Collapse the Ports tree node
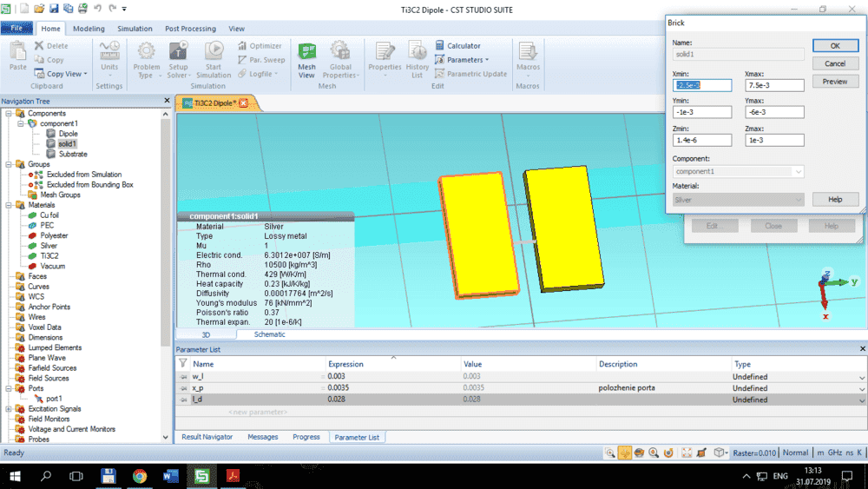Image resolution: width=868 pixels, height=489 pixels. point(9,389)
